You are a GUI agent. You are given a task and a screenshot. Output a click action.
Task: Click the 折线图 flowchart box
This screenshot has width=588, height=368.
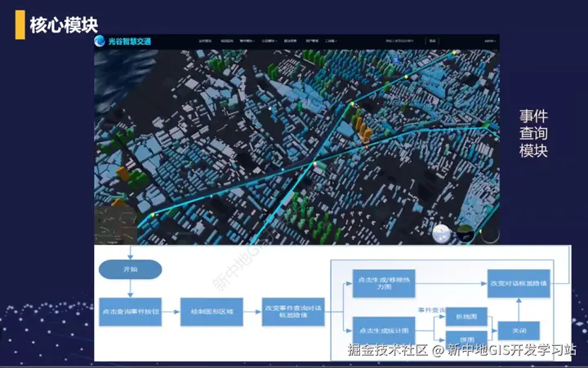click(x=466, y=317)
